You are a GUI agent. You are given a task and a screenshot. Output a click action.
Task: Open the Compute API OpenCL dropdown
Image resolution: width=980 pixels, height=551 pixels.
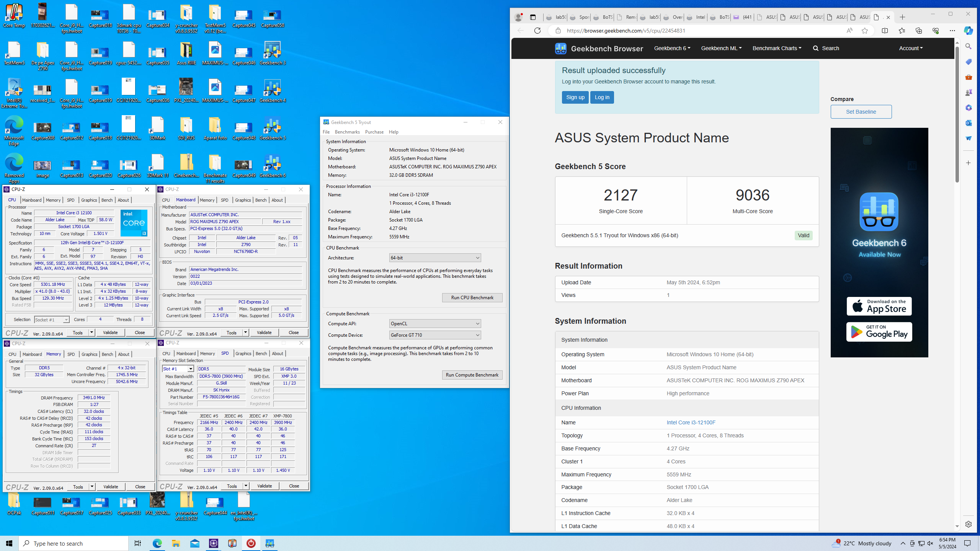coord(435,324)
